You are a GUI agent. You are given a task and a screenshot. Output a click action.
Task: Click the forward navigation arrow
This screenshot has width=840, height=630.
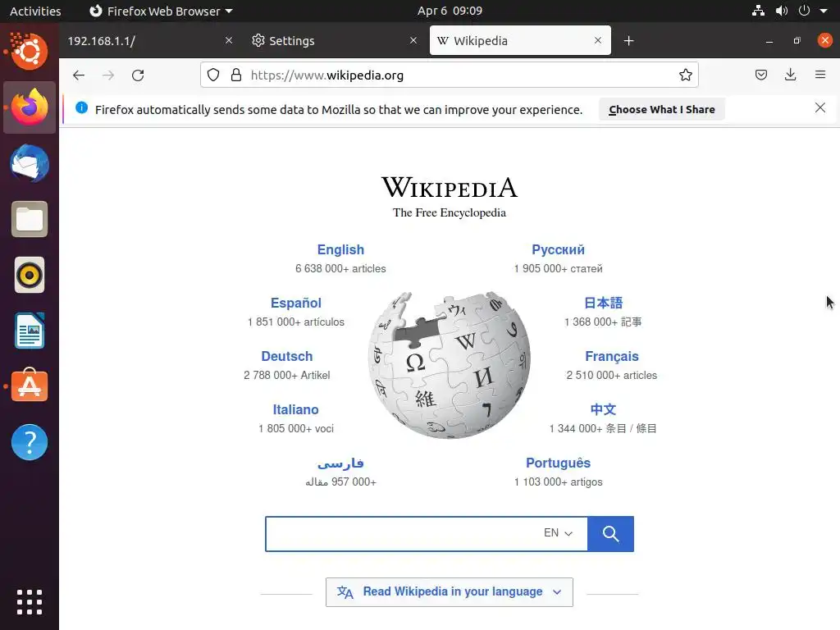pyautogui.click(x=108, y=75)
